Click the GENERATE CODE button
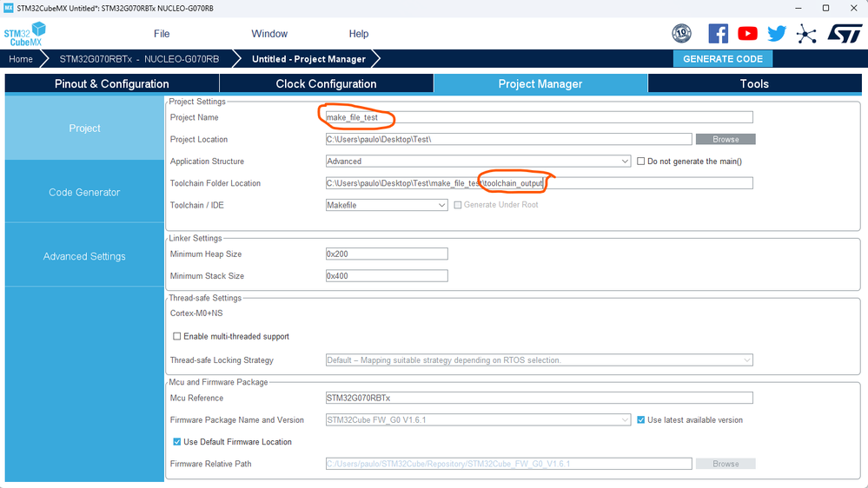 tap(722, 59)
